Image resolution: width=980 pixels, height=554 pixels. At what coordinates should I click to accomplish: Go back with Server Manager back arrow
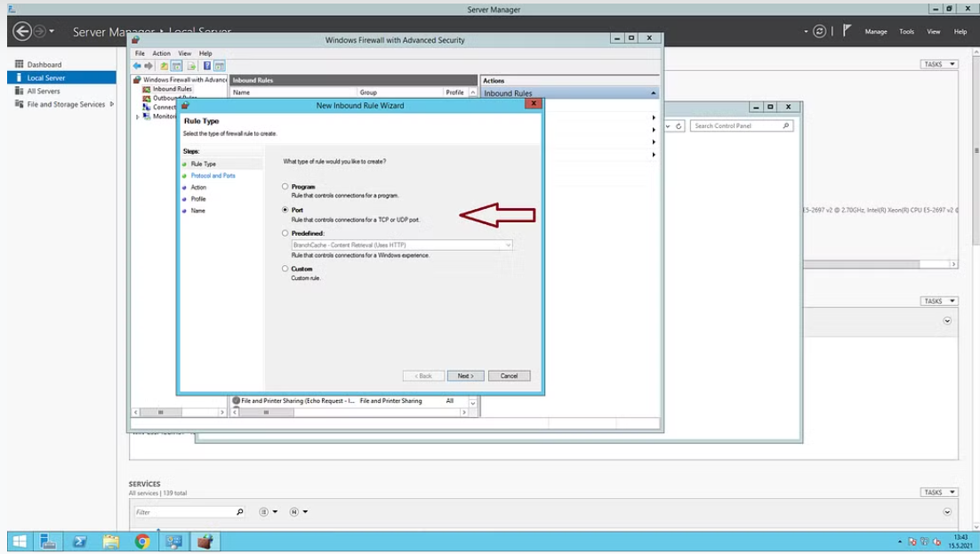[x=22, y=31]
